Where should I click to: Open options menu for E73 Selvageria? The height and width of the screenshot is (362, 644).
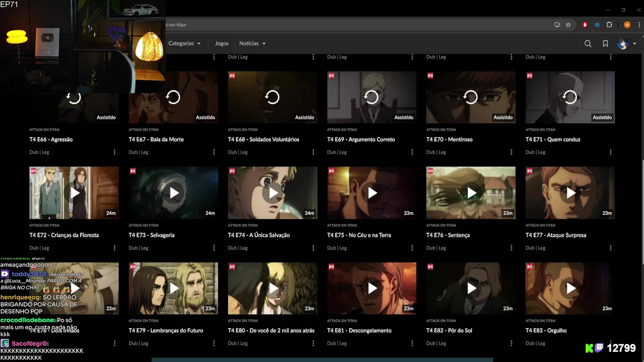(214, 248)
